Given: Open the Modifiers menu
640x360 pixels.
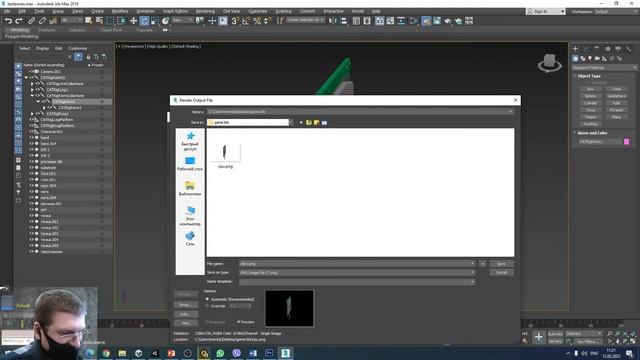Looking at the screenshot, I should point(120,11).
